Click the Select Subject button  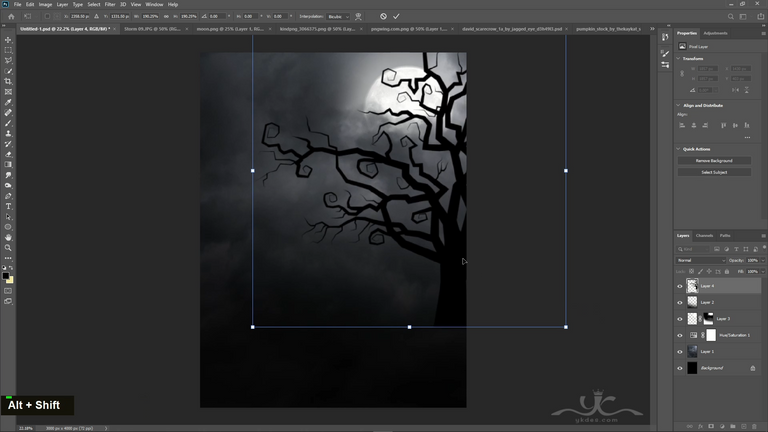[x=714, y=172]
